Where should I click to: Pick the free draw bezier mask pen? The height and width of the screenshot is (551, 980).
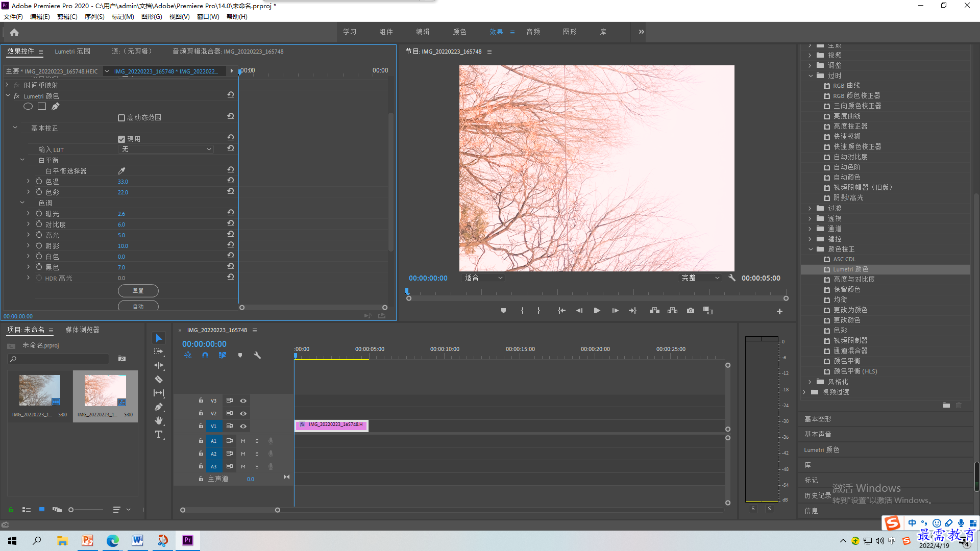55,106
